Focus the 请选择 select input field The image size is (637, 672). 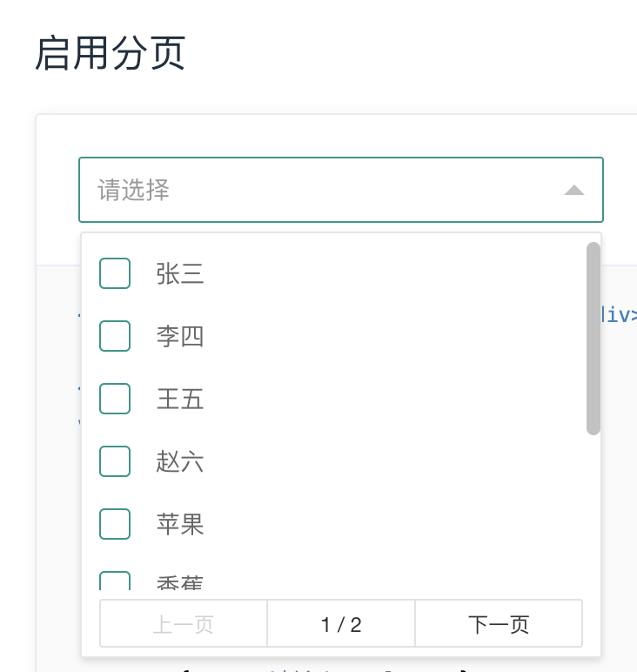(322, 190)
